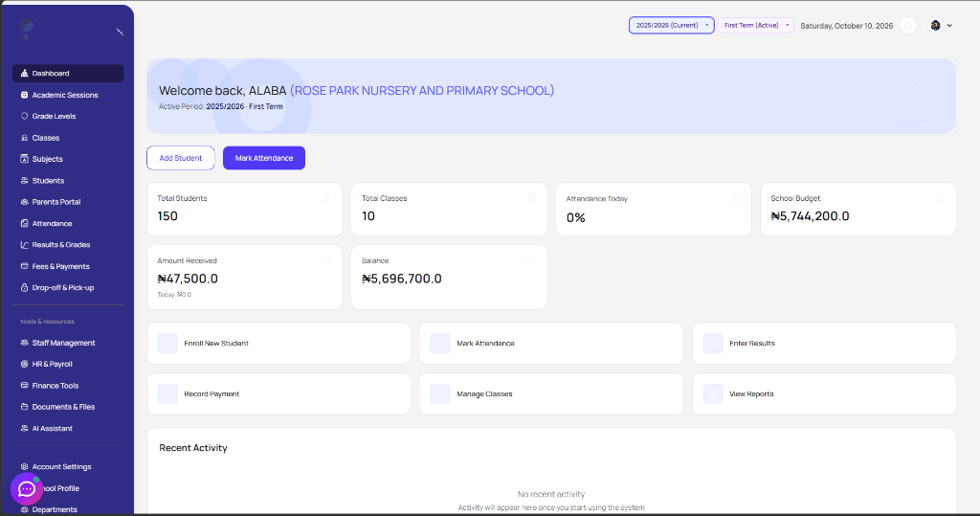The height and width of the screenshot is (516, 980).
Task: Click the Subjects book icon
Action: click(x=24, y=159)
